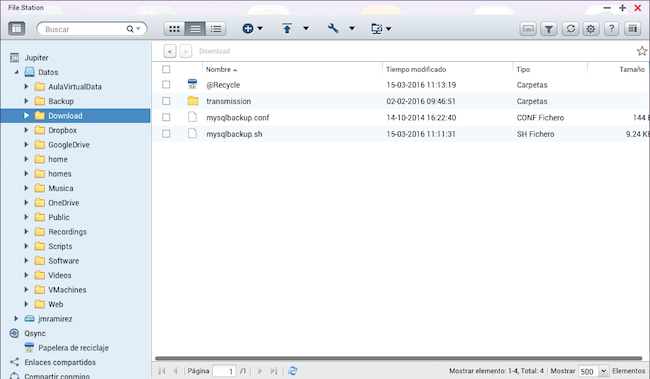Open Enlaces compartidos in sidebar

pyautogui.click(x=60, y=362)
